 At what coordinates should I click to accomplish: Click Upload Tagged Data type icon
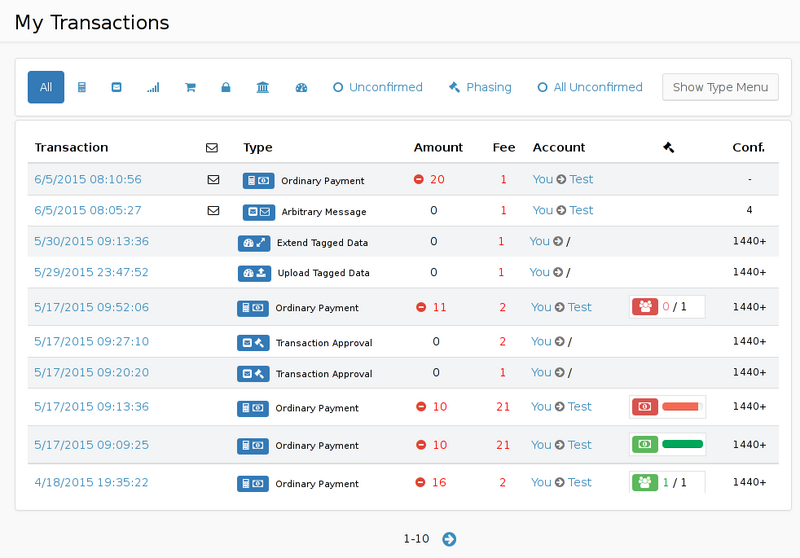point(254,273)
